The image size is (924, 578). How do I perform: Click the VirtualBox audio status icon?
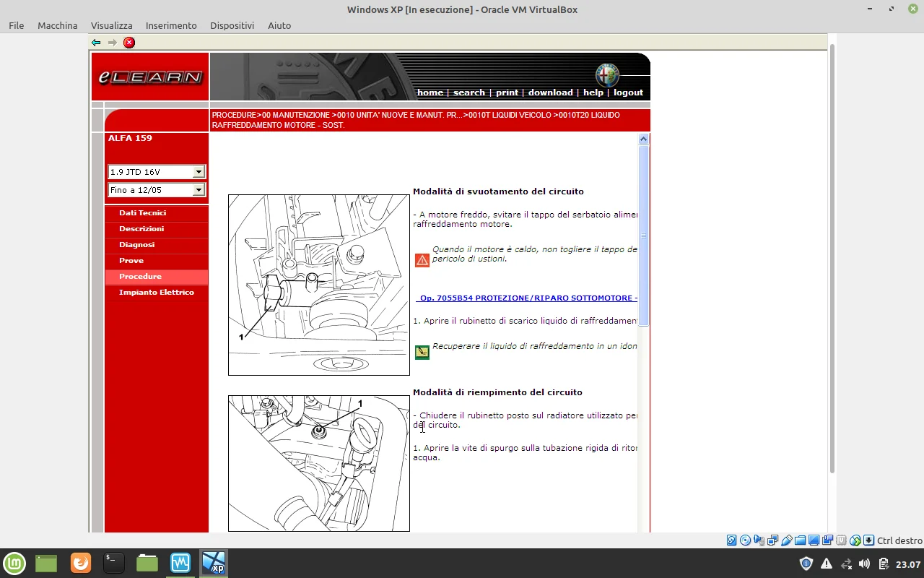[x=759, y=540]
